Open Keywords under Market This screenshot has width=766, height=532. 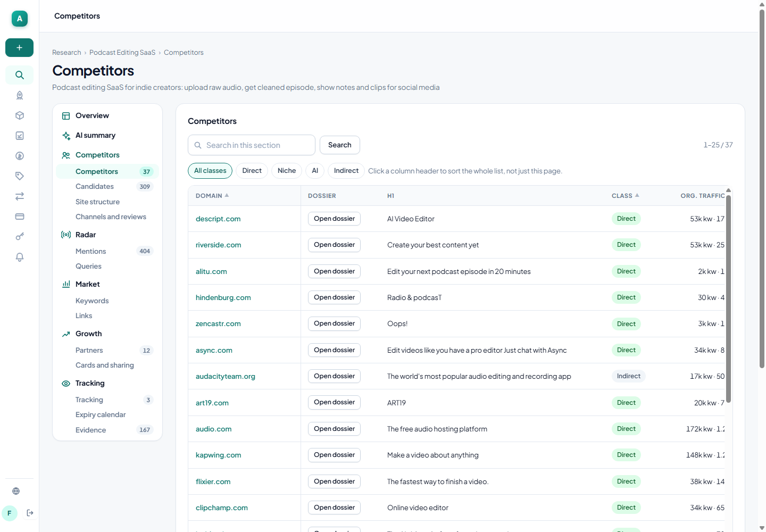pos(107,301)
